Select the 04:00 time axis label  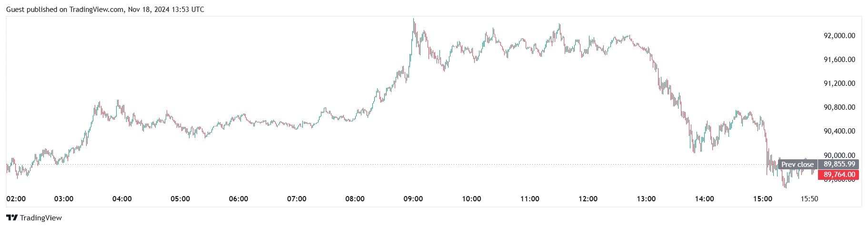(x=122, y=198)
